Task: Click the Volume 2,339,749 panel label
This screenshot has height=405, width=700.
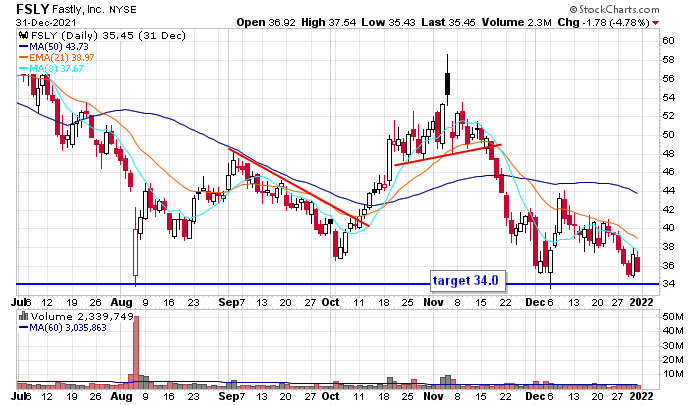Action: click(x=82, y=317)
